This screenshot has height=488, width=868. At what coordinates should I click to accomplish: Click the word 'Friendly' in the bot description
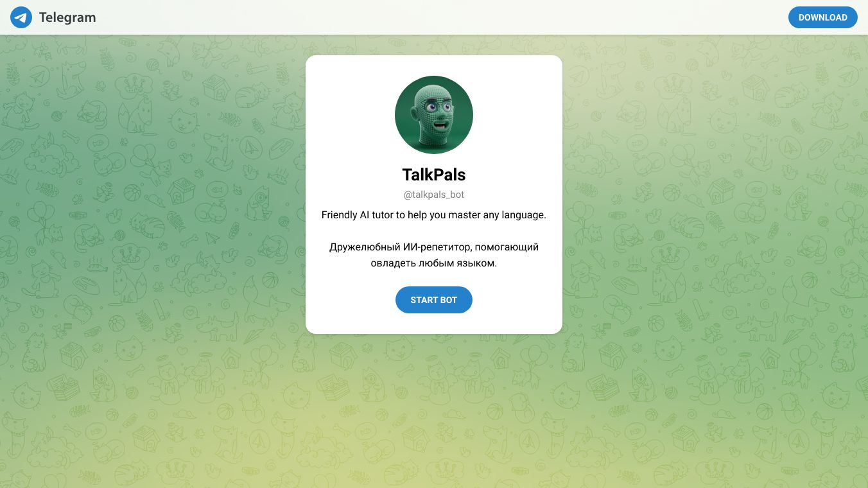point(339,215)
